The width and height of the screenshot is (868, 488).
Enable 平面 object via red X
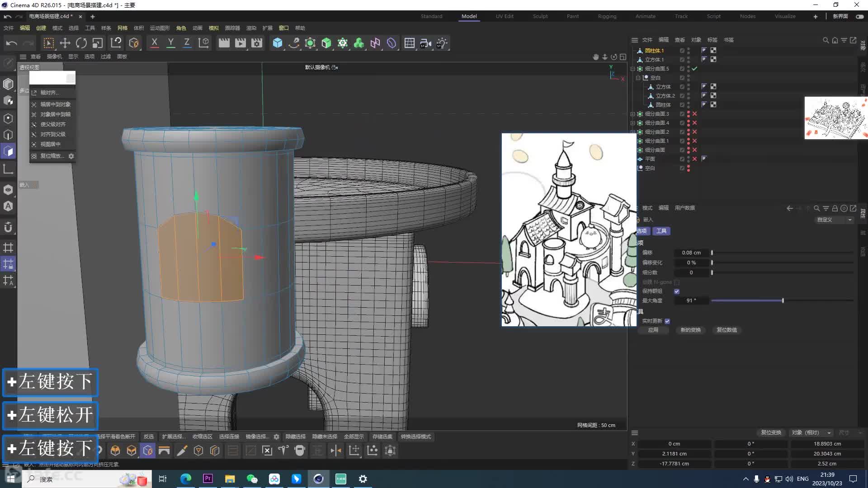pos(695,159)
